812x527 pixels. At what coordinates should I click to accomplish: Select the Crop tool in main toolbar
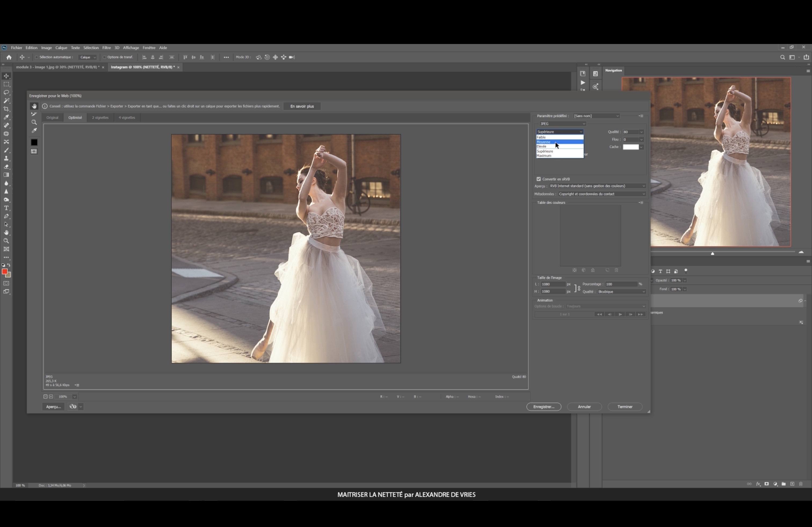coord(6,109)
